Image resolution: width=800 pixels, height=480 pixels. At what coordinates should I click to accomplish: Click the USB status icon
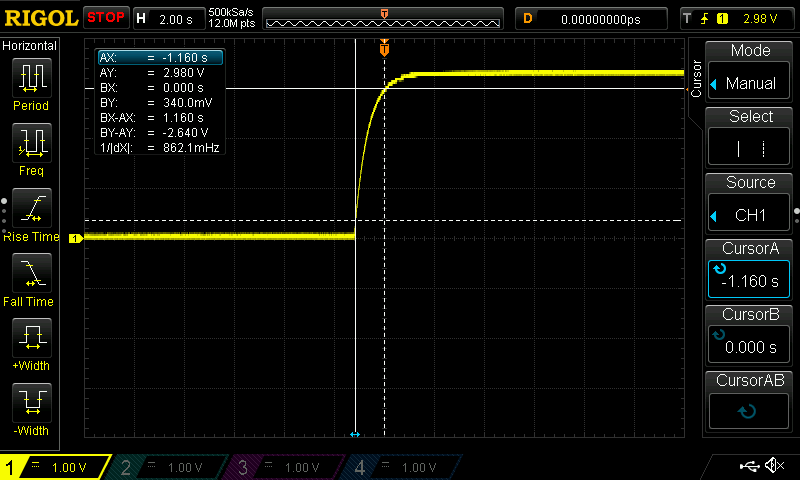tap(748, 466)
